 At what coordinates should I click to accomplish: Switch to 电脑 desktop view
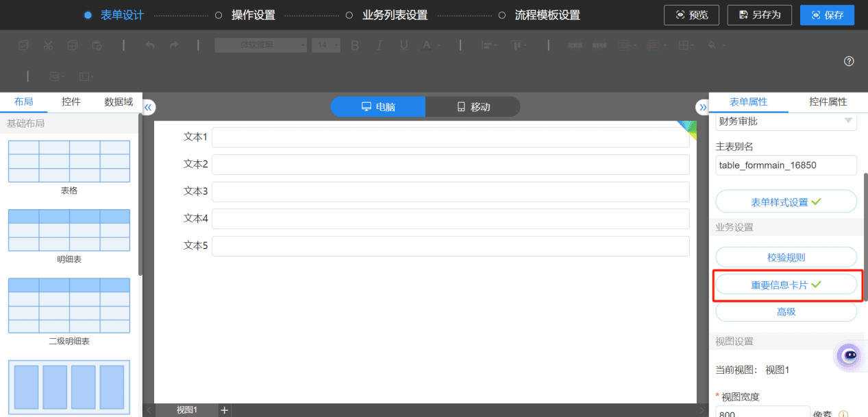point(378,107)
